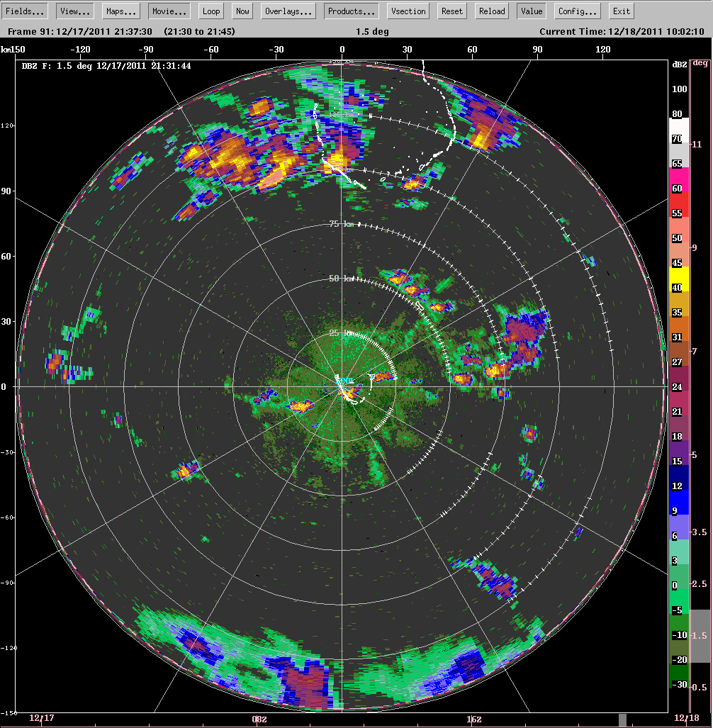713x728 pixels.
Task: Enable Value readout mode
Action: tap(532, 11)
